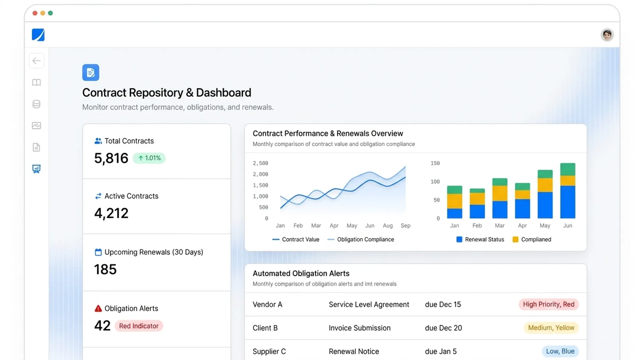Click the Feb stacked bar in chart
The height and width of the screenshot is (360, 644).
click(477, 204)
